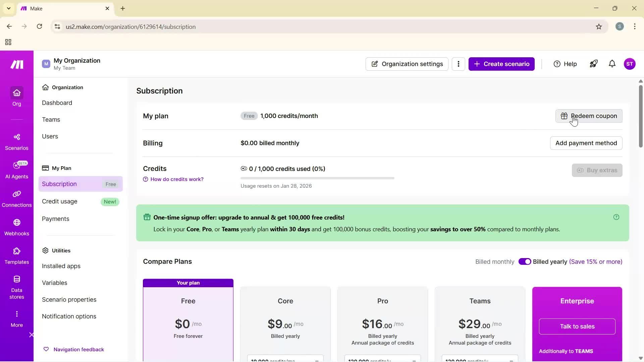Open the browser tab search chevron
The width and height of the screenshot is (644, 362).
pos(8,8)
